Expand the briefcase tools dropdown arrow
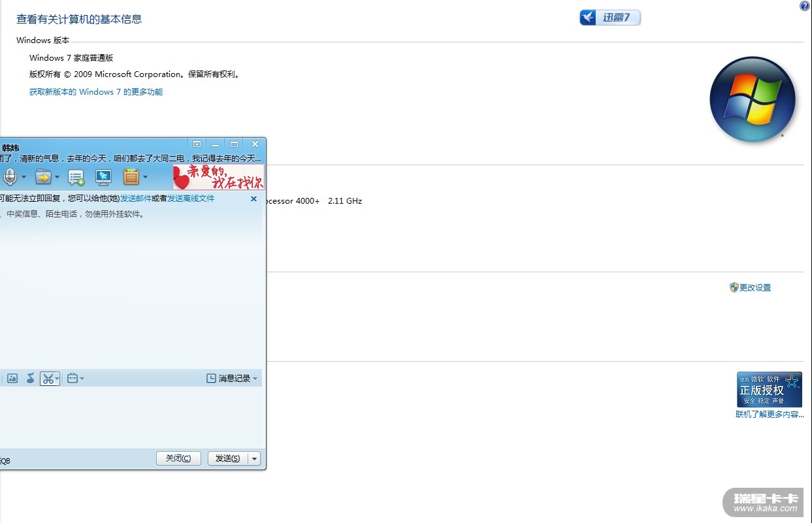 tap(82, 379)
